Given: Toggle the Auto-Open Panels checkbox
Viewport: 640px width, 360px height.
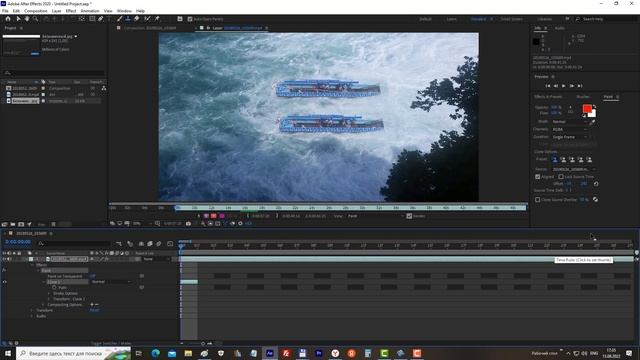Looking at the screenshot, I should click(190, 19).
